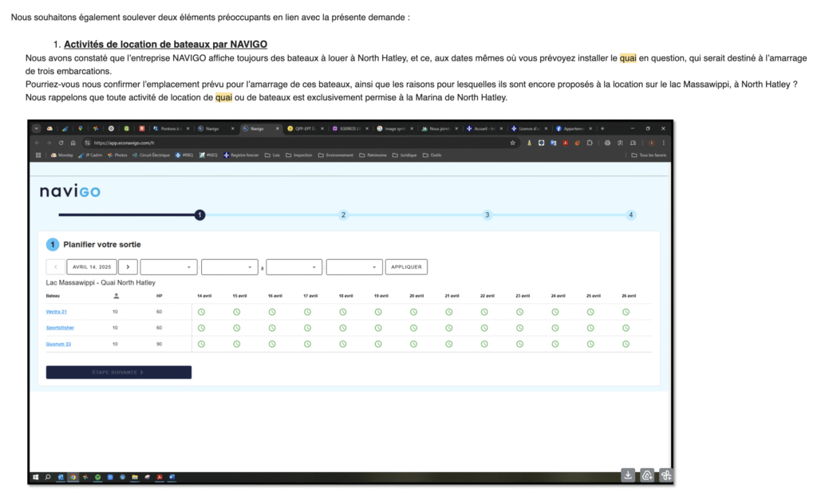Open the tab search dropdown arrow
Image resolution: width=817 pixels, height=504 pixels.
36,128
